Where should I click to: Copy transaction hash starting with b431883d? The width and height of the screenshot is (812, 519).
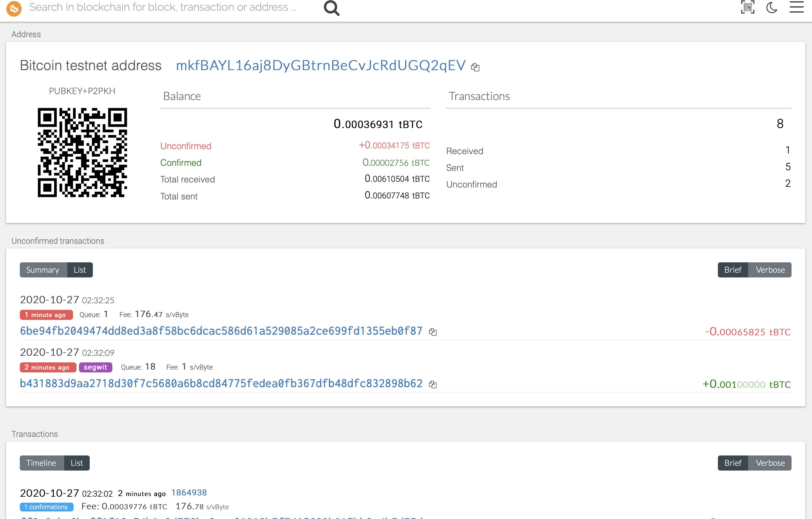(433, 384)
